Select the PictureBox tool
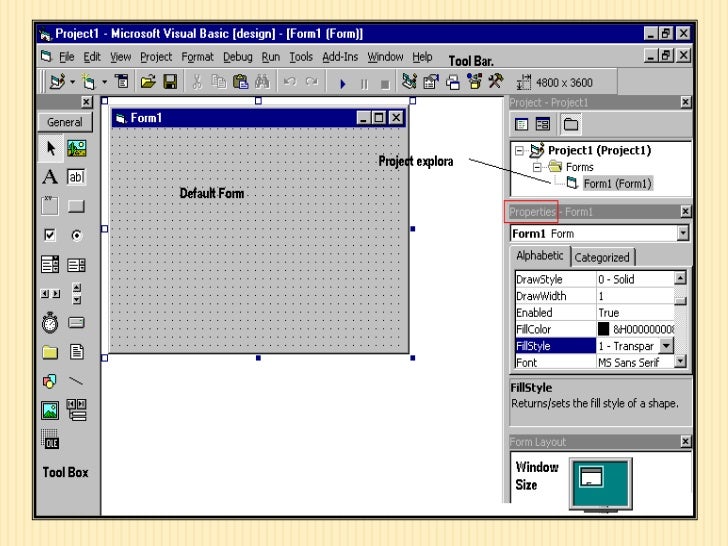The width and height of the screenshot is (728, 546). [x=77, y=149]
